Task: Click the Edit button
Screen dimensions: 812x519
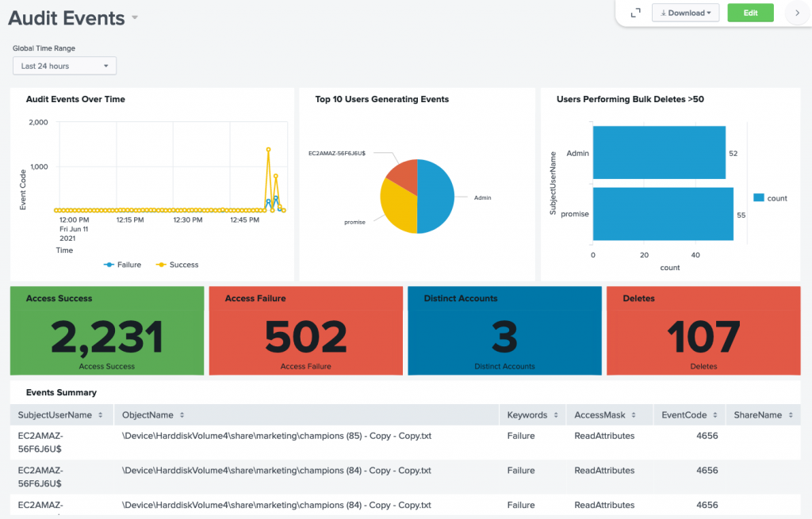Action: pos(750,13)
